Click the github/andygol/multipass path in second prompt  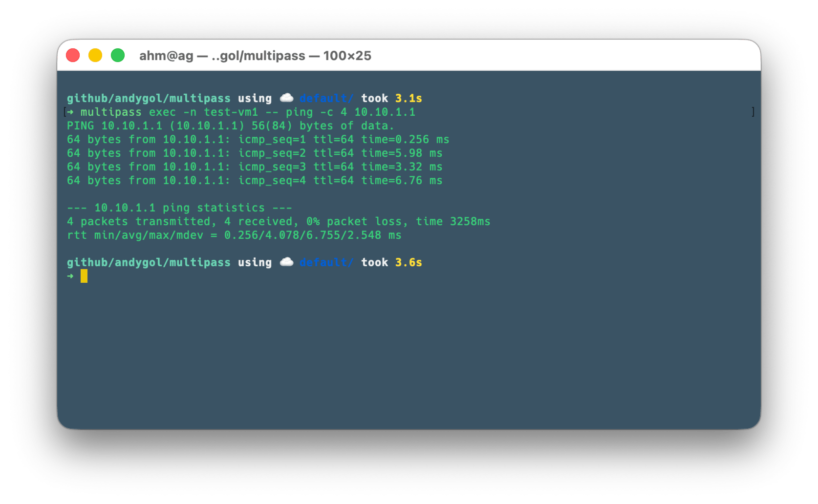click(x=149, y=262)
